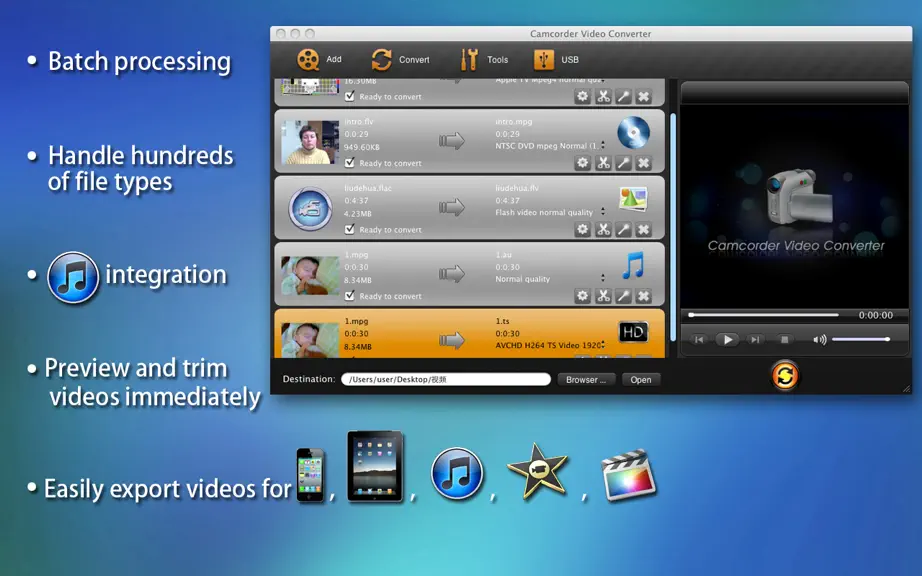Adjust the volume slider

[861, 339]
